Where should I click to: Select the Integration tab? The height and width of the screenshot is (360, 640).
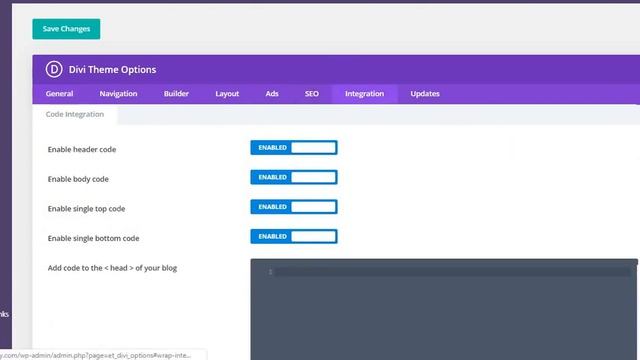tap(364, 94)
